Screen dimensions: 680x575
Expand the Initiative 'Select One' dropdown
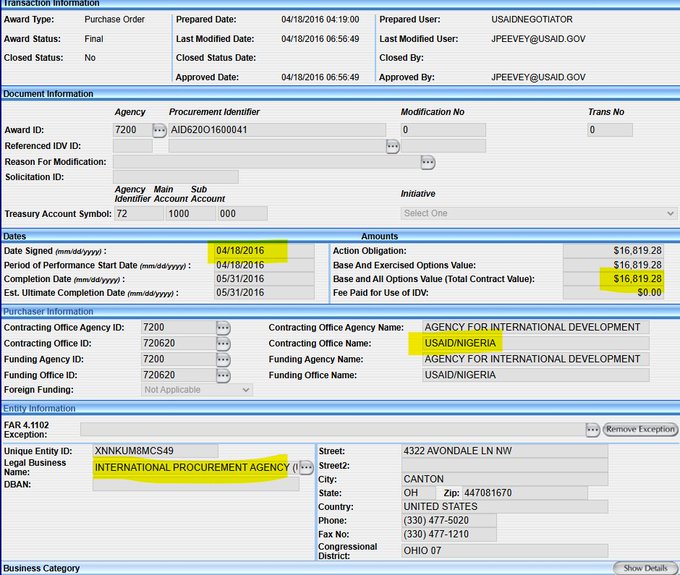pyautogui.click(x=538, y=213)
